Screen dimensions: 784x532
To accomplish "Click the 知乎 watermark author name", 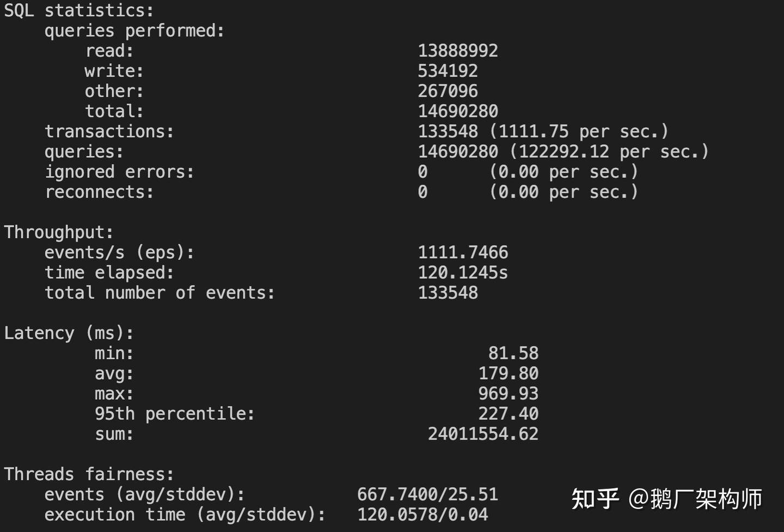I will click(x=695, y=499).
